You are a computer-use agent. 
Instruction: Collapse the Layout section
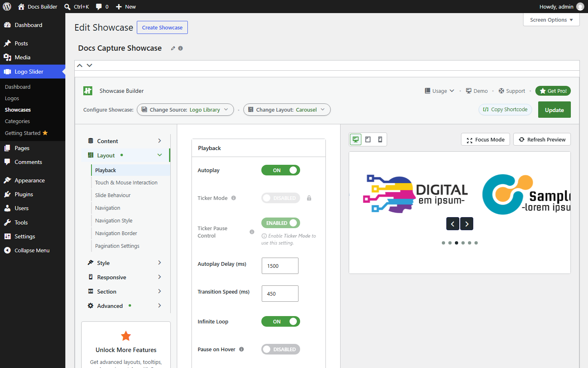pos(125,155)
